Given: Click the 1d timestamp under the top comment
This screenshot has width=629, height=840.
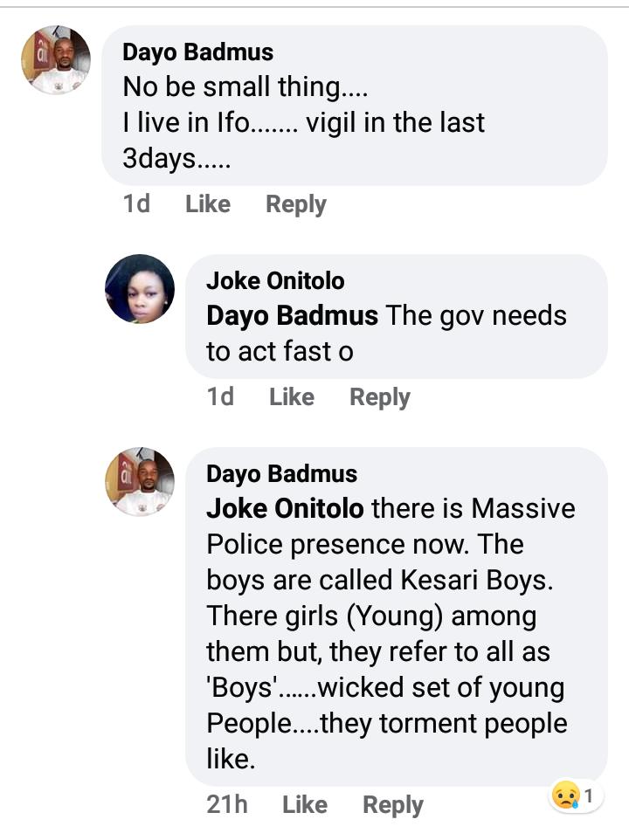Looking at the screenshot, I should (136, 204).
